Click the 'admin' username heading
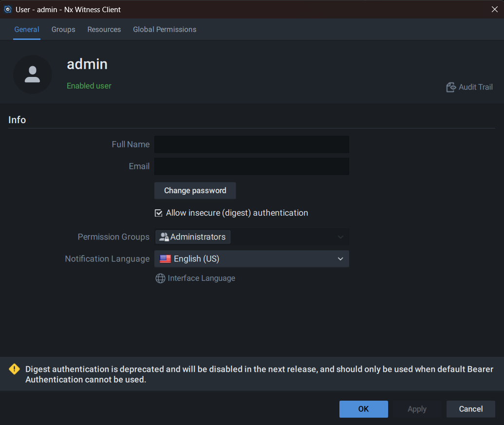 click(87, 64)
